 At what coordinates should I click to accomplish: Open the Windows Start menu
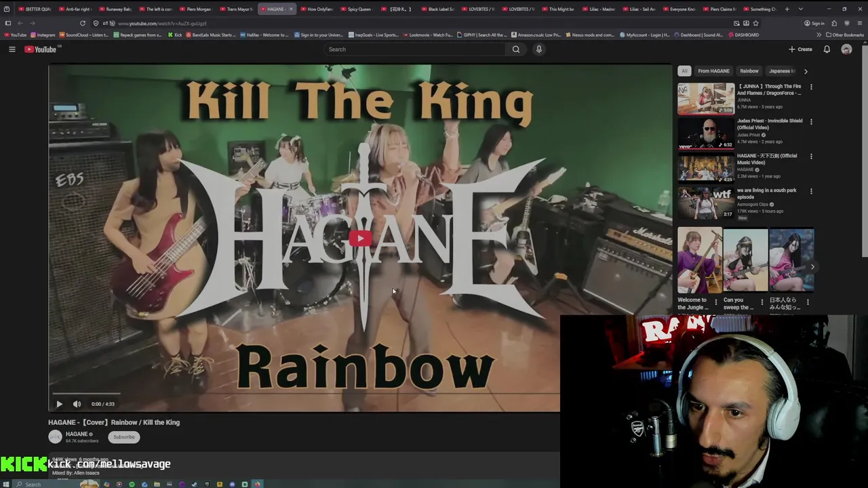(x=7, y=484)
